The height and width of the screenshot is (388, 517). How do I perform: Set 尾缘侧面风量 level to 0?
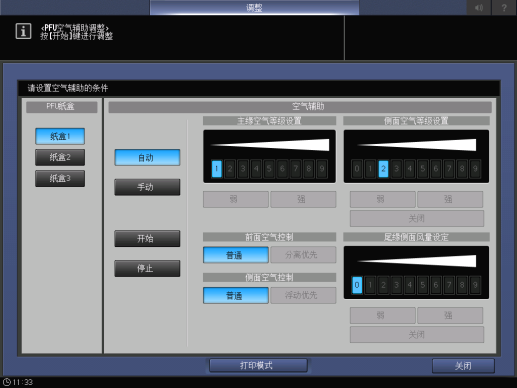357,285
